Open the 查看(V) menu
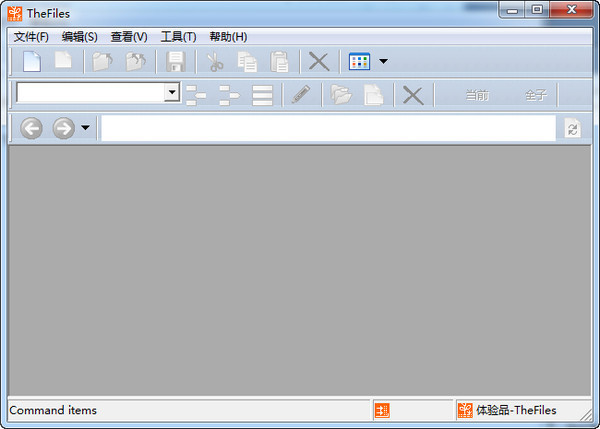 click(129, 37)
